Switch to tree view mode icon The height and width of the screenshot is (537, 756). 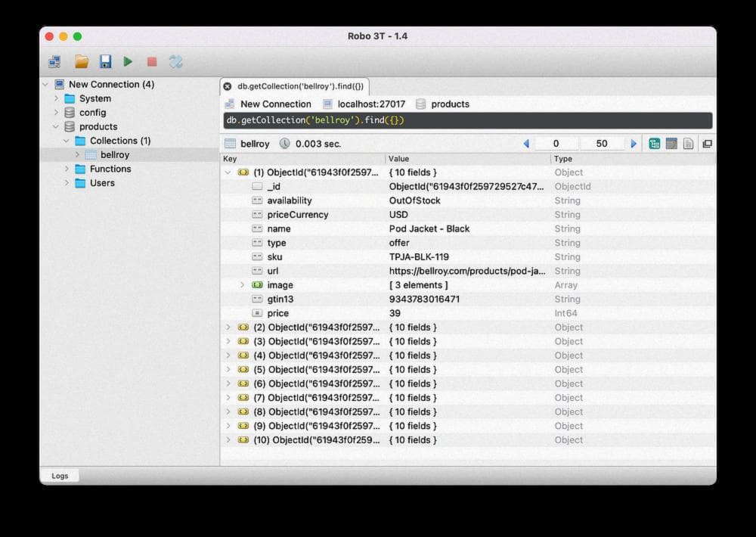[654, 144]
